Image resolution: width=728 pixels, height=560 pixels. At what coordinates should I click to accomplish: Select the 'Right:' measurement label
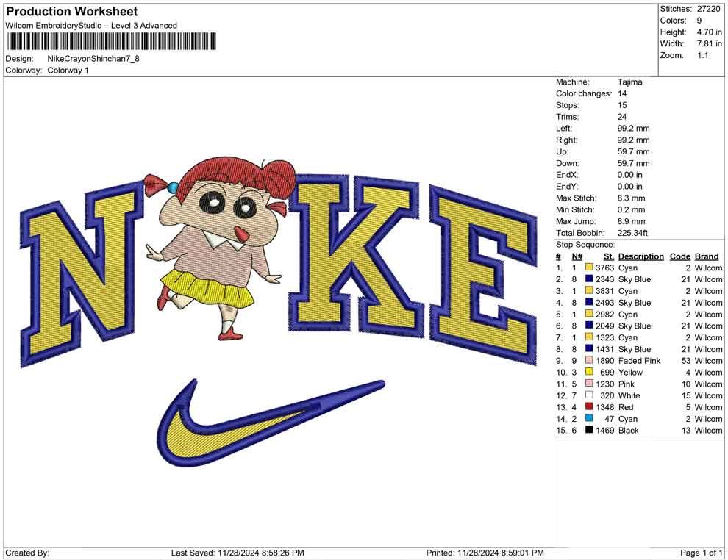567,140
